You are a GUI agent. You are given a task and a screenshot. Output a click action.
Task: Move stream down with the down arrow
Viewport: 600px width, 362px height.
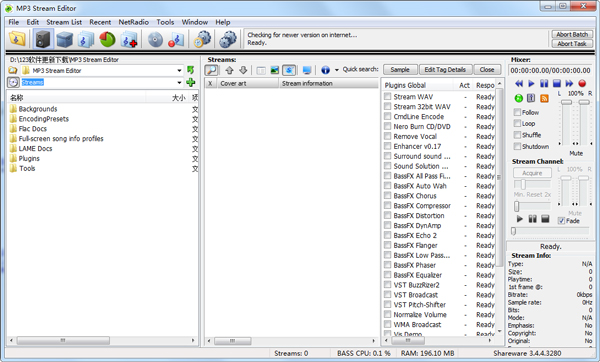[243, 70]
